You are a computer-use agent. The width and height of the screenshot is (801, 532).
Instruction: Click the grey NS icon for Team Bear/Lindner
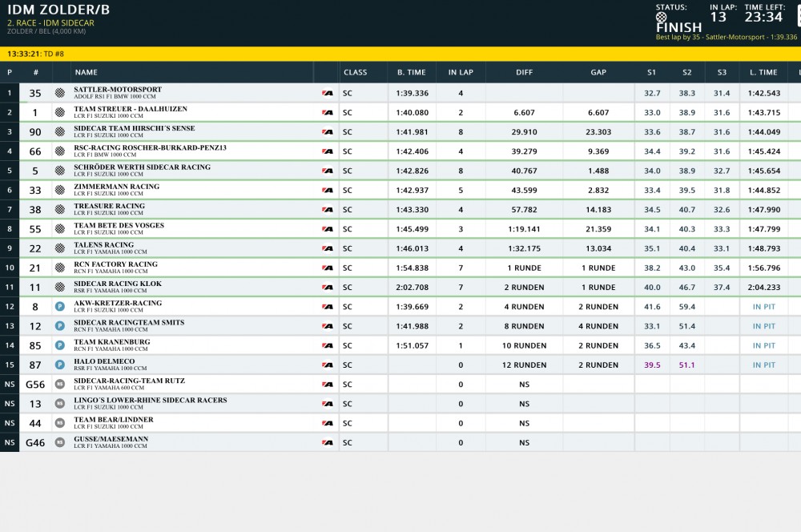tap(60, 423)
